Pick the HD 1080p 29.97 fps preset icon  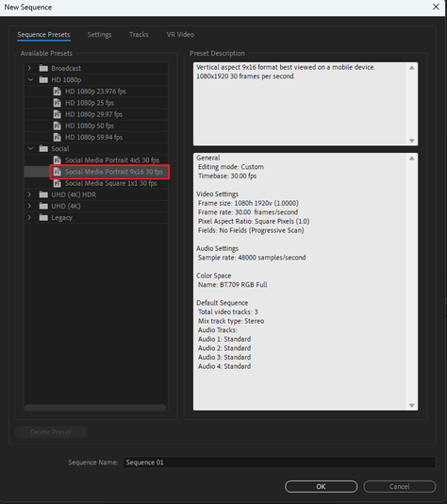58,114
